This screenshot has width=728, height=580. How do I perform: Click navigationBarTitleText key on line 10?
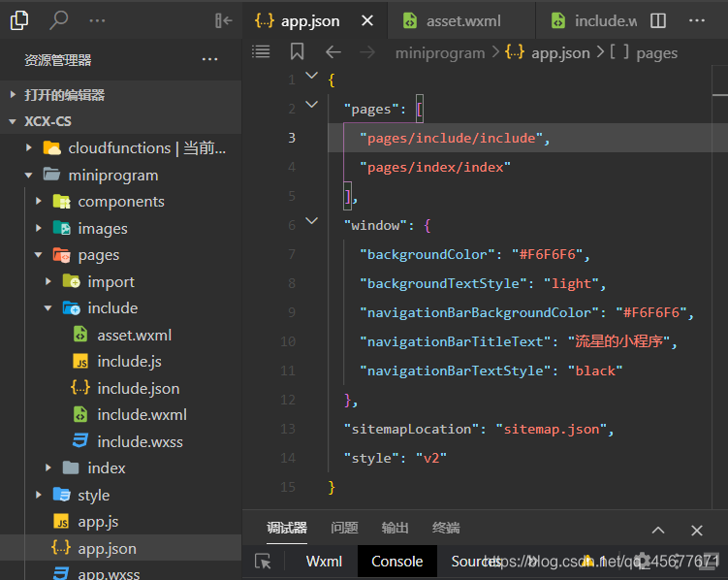click(x=455, y=341)
